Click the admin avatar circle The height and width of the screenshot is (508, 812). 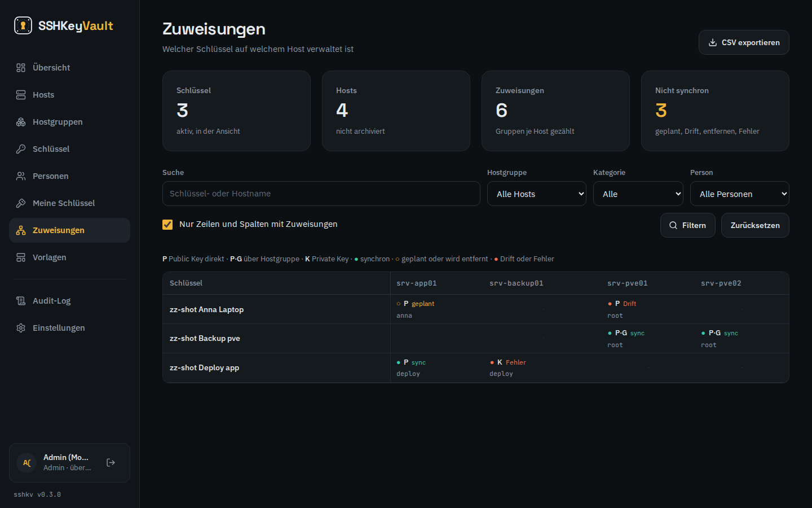coord(27,463)
